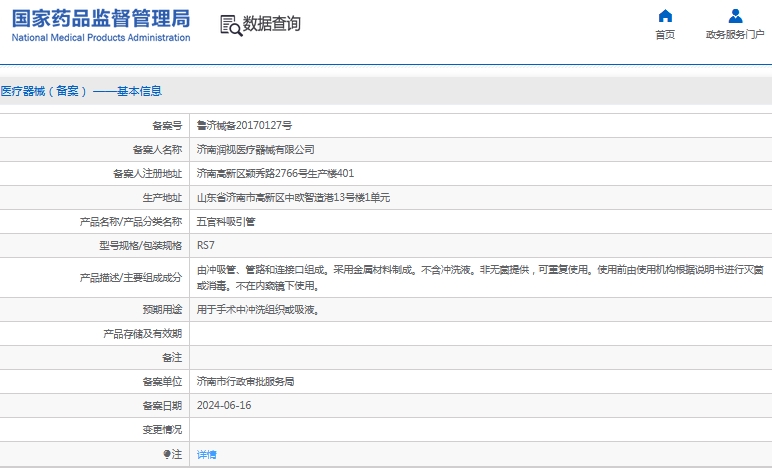Click the 数据查询 heading text
Image resolution: width=772 pixels, height=476 pixels.
(272, 24)
